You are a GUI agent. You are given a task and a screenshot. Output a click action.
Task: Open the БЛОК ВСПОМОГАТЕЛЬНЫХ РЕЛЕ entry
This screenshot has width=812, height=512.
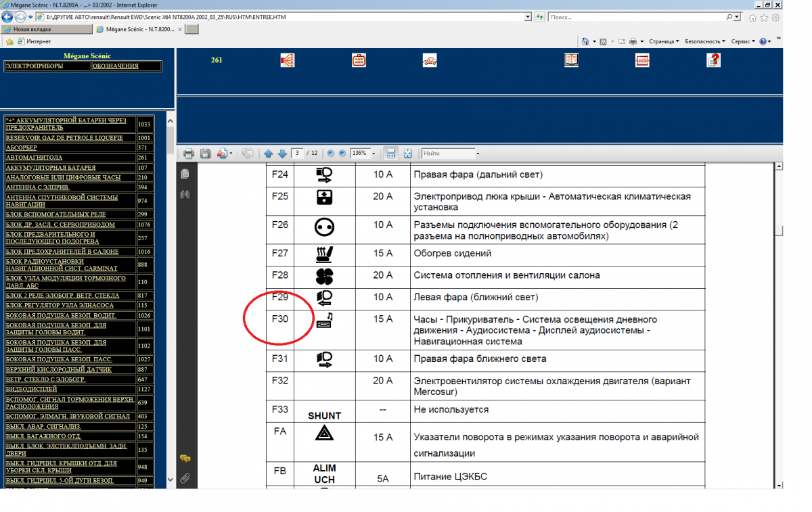tap(55, 214)
